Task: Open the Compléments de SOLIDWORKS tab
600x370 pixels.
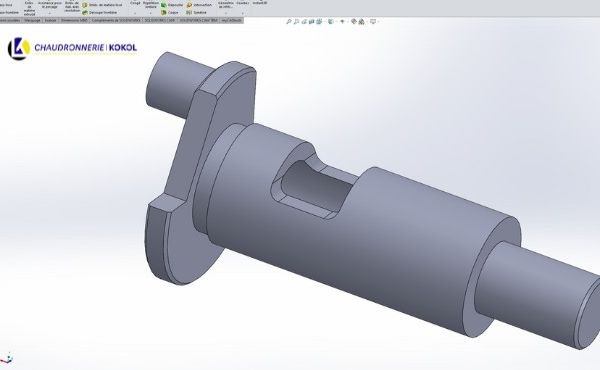Action: (x=116, y=20)
